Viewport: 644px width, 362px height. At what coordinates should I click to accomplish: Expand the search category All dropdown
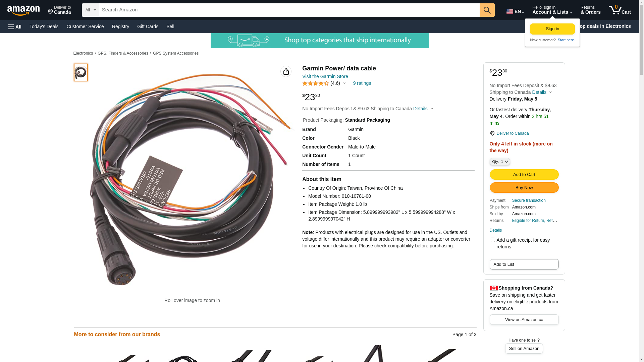[x=91, y=10]
